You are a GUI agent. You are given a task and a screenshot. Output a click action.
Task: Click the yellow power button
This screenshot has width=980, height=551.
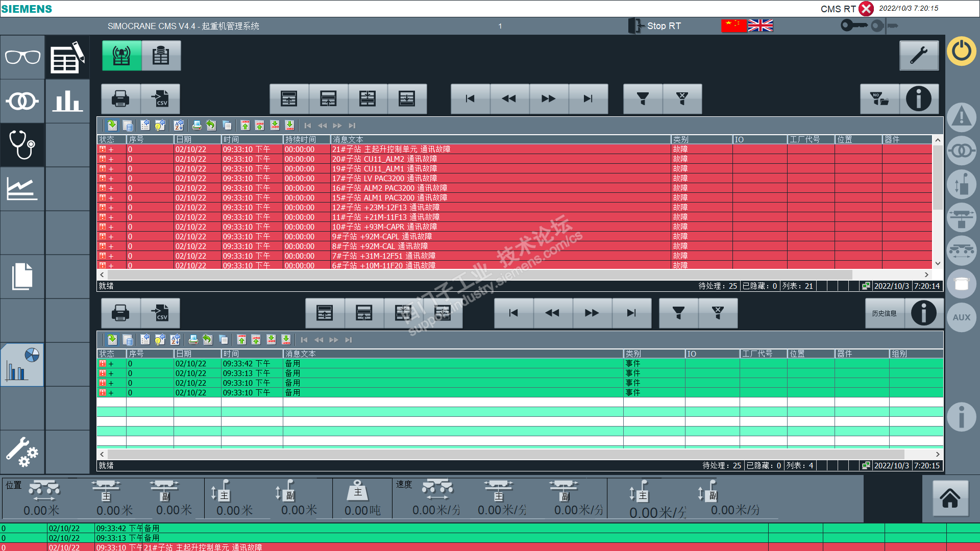pos(962,51)
